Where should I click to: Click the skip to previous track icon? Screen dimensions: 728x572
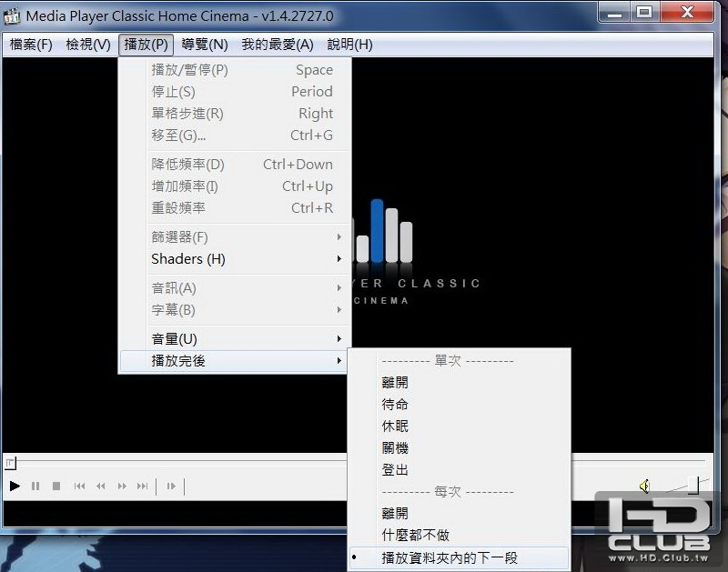pyautogui.click(x=79, y=487)
